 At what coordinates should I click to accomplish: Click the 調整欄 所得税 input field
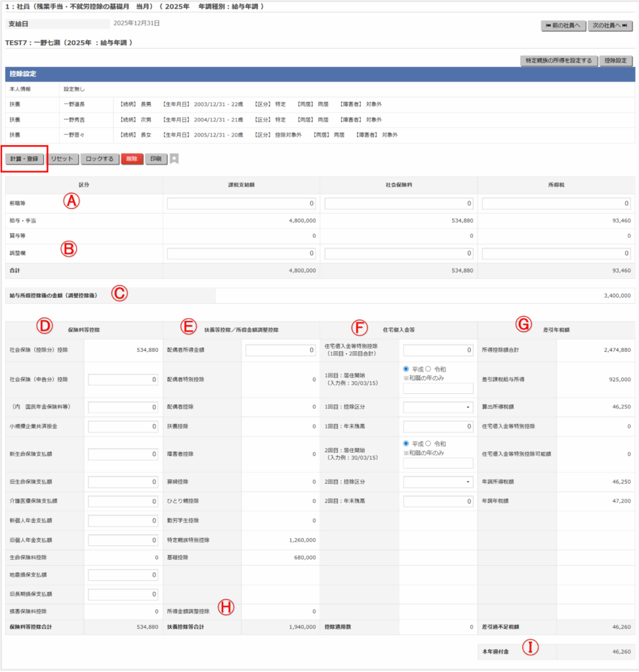556,253
